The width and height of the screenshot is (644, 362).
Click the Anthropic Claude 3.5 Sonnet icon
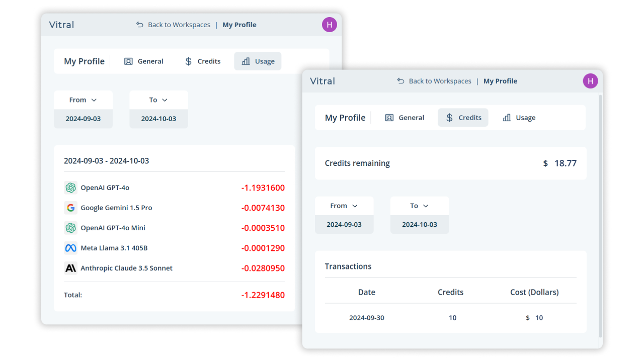(x=70, y=268)
